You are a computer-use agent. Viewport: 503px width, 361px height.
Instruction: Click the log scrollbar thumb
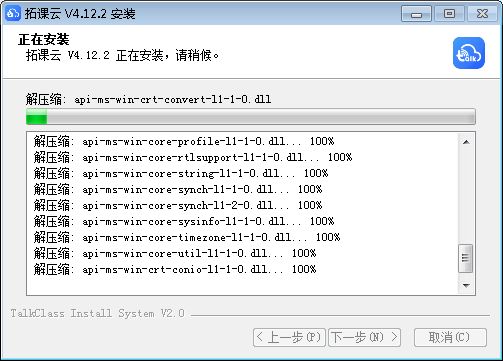point(465,258)
